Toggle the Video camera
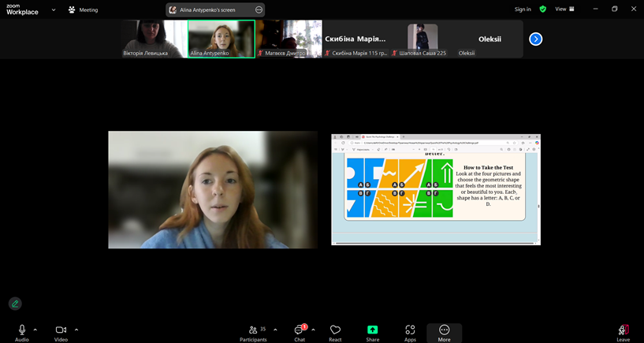Viewport: 644px width, 343px height. pyautogui.click(x=61, y=333)
